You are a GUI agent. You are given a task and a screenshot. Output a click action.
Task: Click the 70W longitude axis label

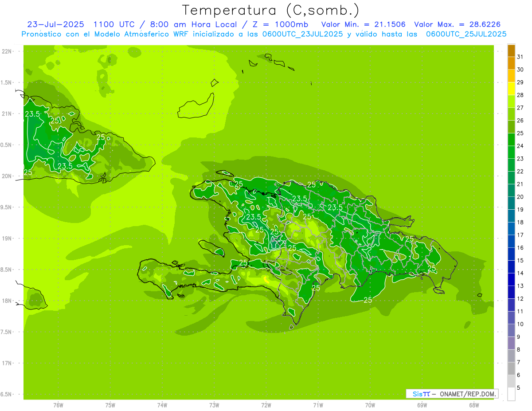click(370, 405)
